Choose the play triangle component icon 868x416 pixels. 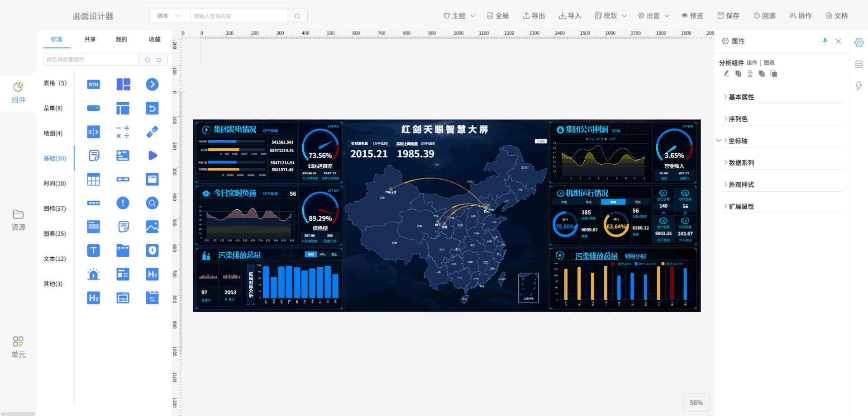point(153,156)
